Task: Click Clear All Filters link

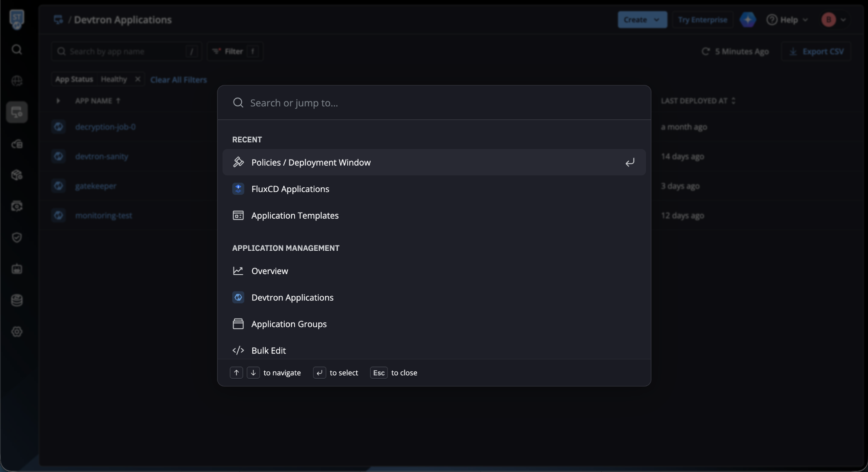Action: [x=178, y=80]
